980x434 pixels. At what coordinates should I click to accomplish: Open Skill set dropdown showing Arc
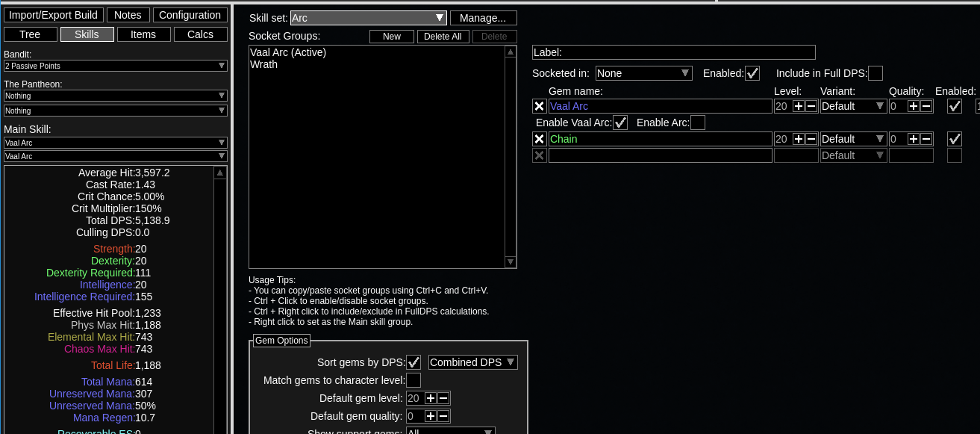tap(369, 18)
